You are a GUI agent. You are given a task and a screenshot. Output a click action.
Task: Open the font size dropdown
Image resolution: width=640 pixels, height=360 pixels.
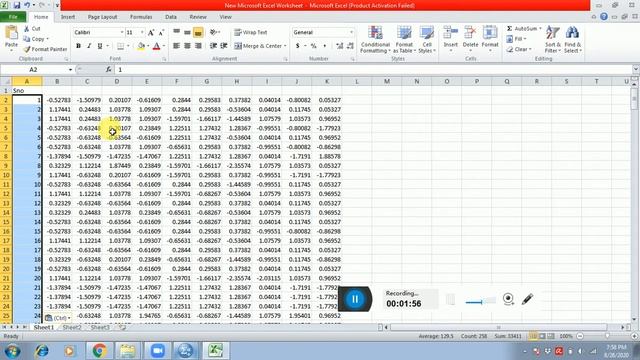coord(142,32)
